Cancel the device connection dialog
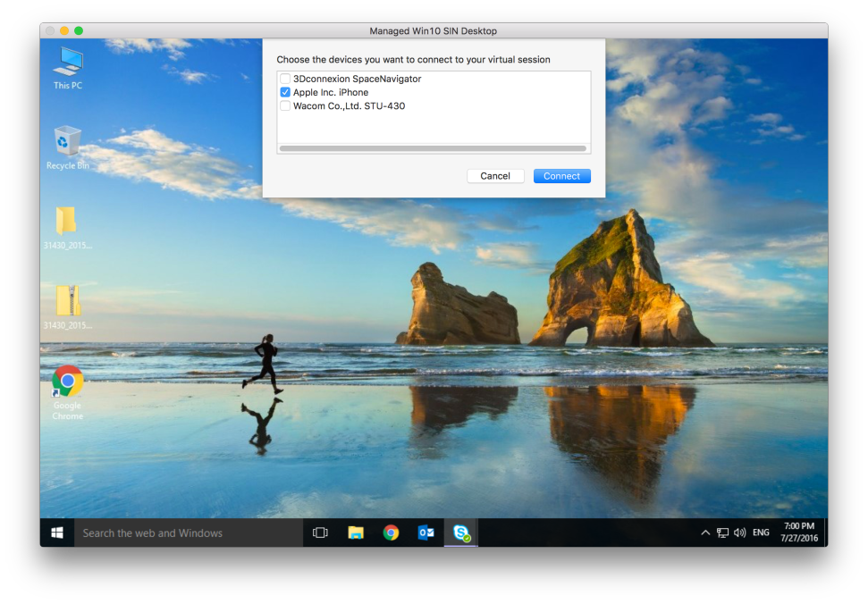Image resolution: width=868 pixels, height=604 pixels. point(495,175)
